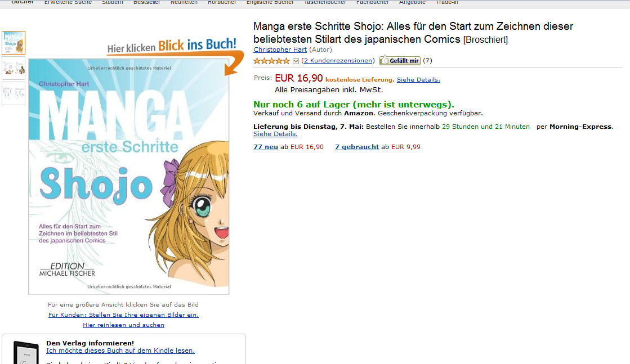This screenshot has width=630, height=364.
Task: Click the 'Blick ins Buch!' arrow banner
Action: [175, 48]
